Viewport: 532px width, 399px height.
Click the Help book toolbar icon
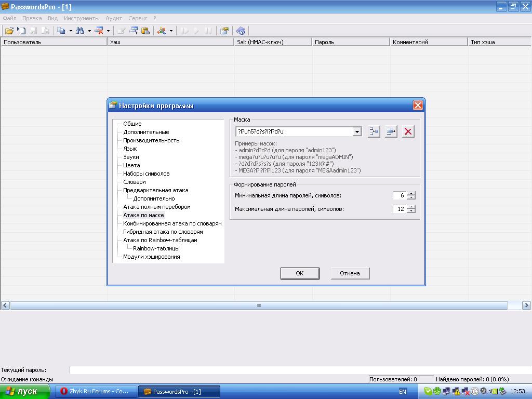241,31
